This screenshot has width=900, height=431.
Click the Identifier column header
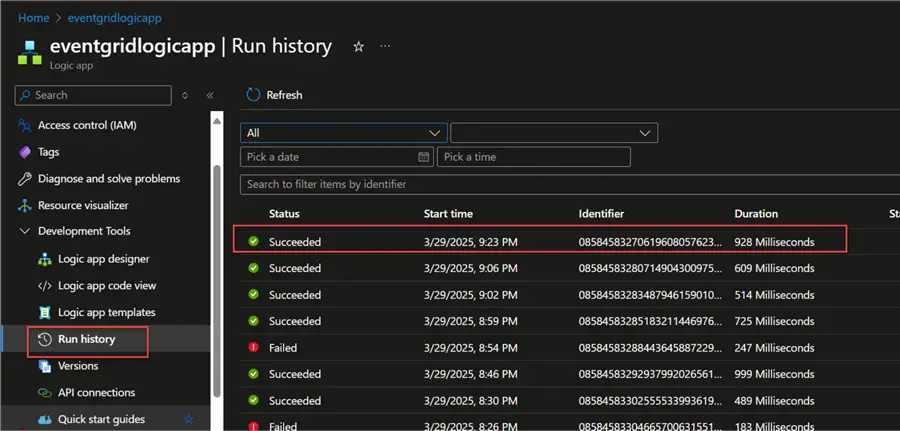pyautogui.click(x=601, y=214)
